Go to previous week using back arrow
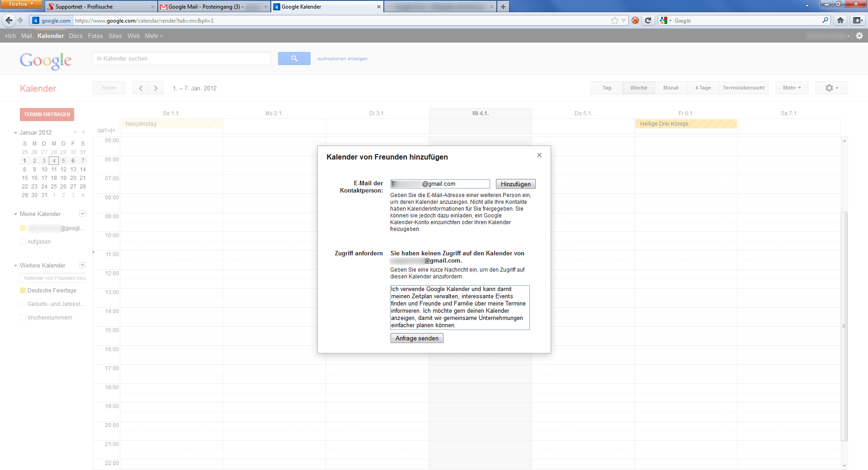The image size is (868, 470). (x=141, y=88)
